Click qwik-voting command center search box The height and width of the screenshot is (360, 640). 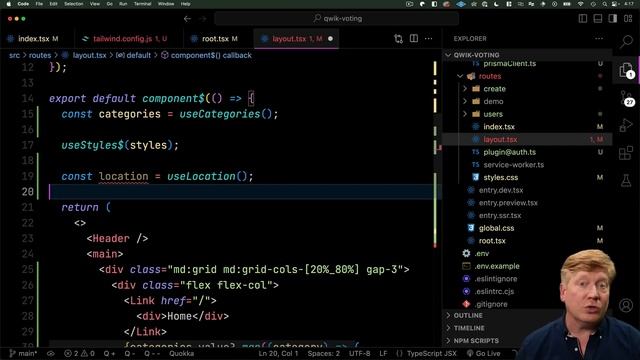click(336, 18)
